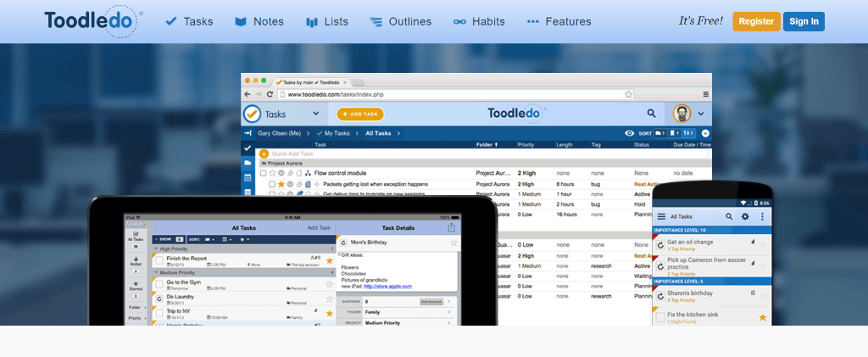Viewport: 868px width, 357px height.
Task: Click the checkmark Tasks app icon
Action: coord(252,114)
